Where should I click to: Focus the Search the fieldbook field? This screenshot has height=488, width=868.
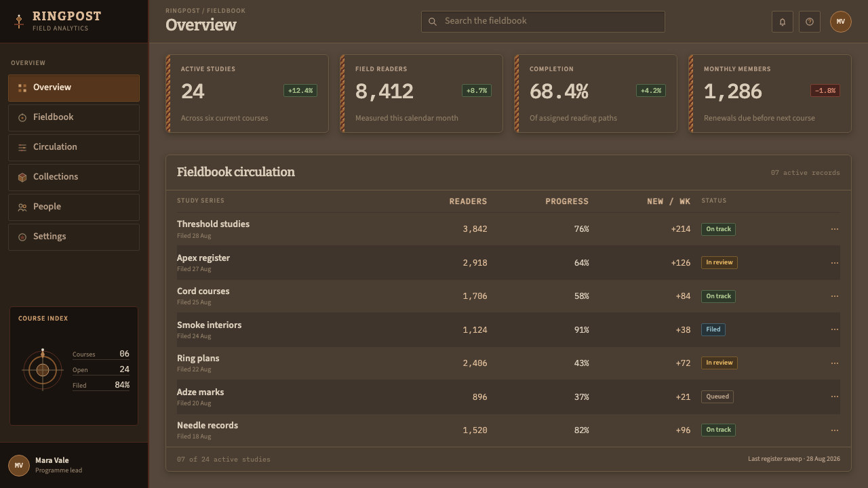(543, 22)
